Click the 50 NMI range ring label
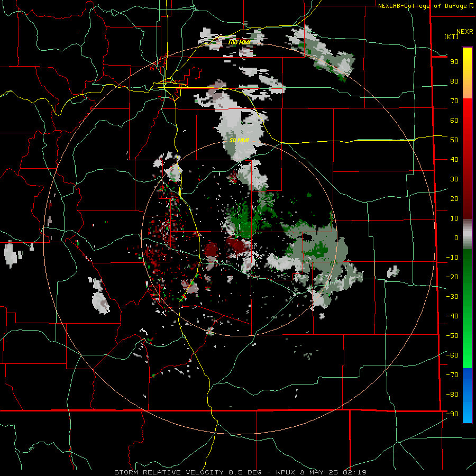This screenshot has width=476, height=476. [239, 140]
